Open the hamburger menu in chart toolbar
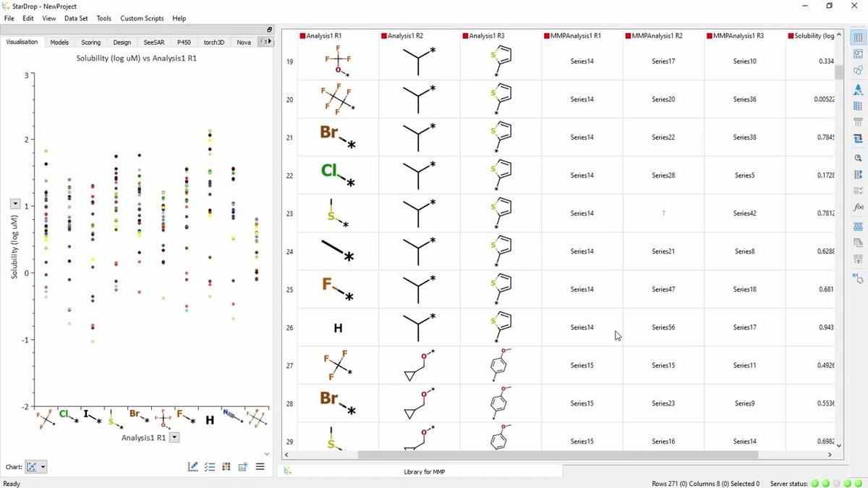Screen dimensions: 868x488 [x=260, y=466]
